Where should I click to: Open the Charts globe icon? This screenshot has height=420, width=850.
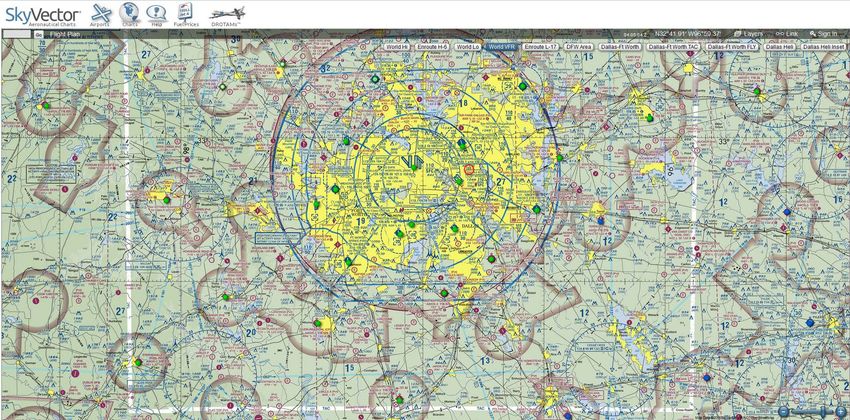(129, 14)
